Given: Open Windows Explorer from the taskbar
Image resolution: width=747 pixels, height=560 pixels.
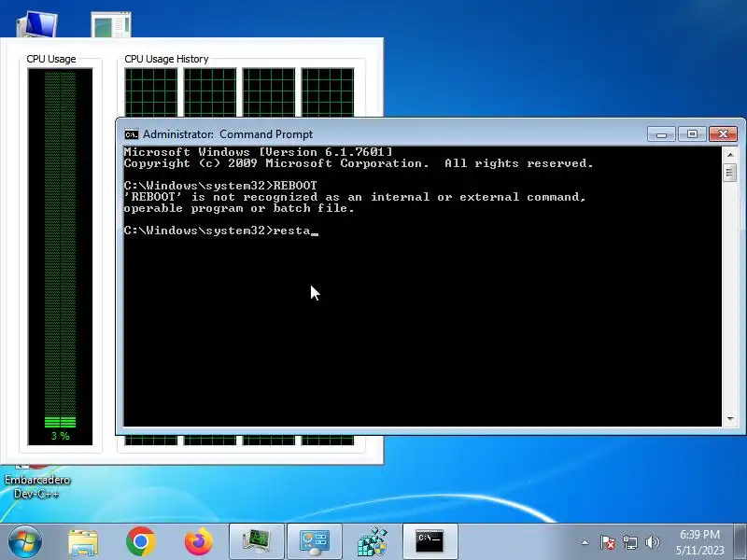Looking at the screenshot, I should point(83,542).
